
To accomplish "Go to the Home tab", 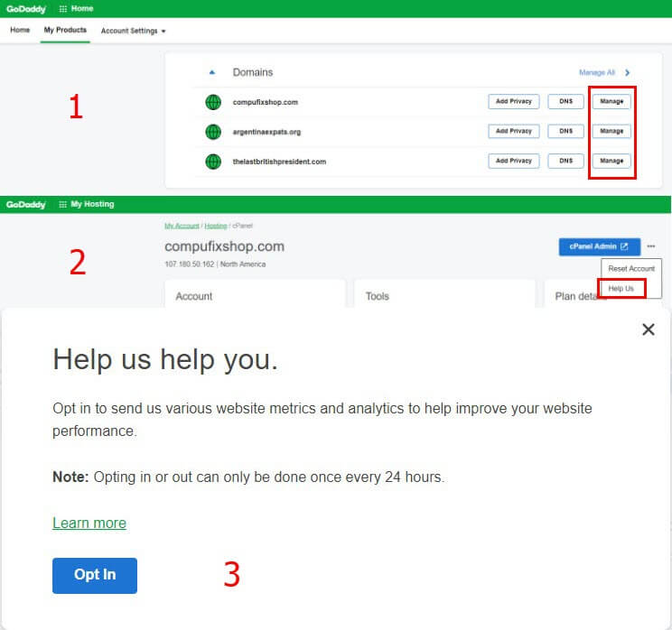I will coord(20,30).
